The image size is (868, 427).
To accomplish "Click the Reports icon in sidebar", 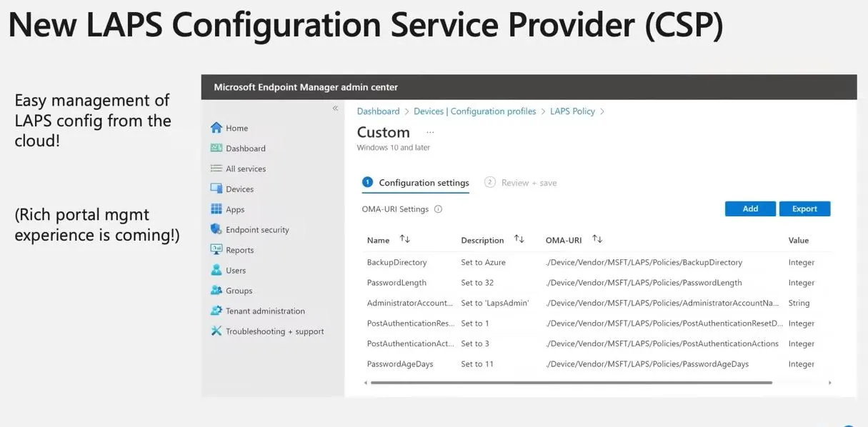I will tap(216, 250).
